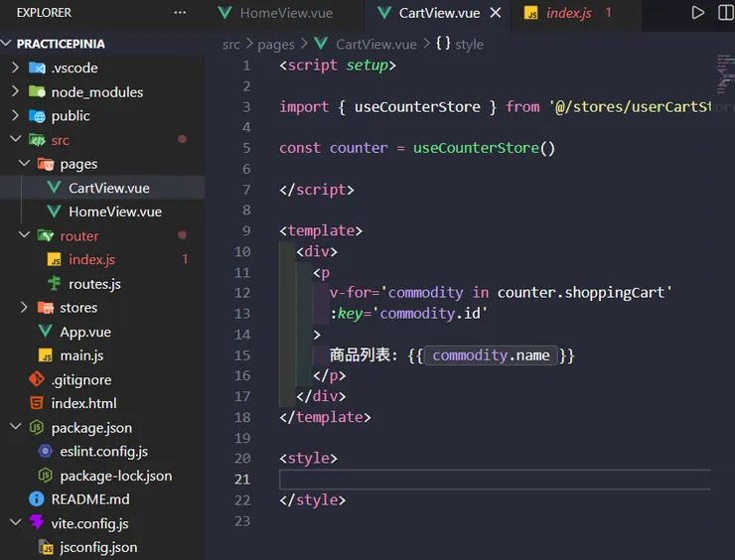The width and height of the screenshot is (735, 560).
Task: Collapse the package.json nested files chevron
Action: (x=16, y=427)
